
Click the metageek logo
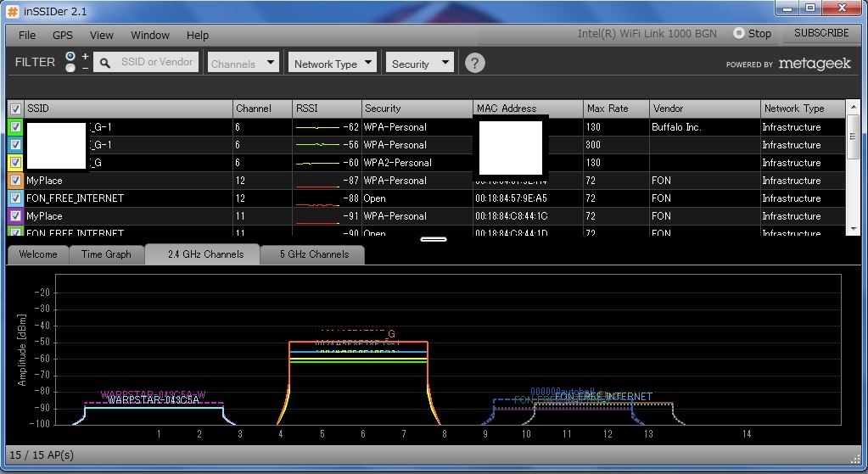pos(814,64)
